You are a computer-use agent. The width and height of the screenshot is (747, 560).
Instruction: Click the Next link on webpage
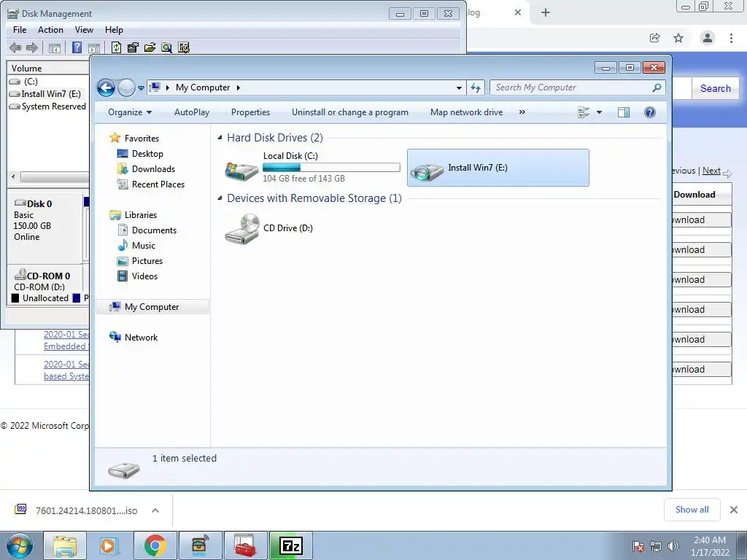[711, 171]
